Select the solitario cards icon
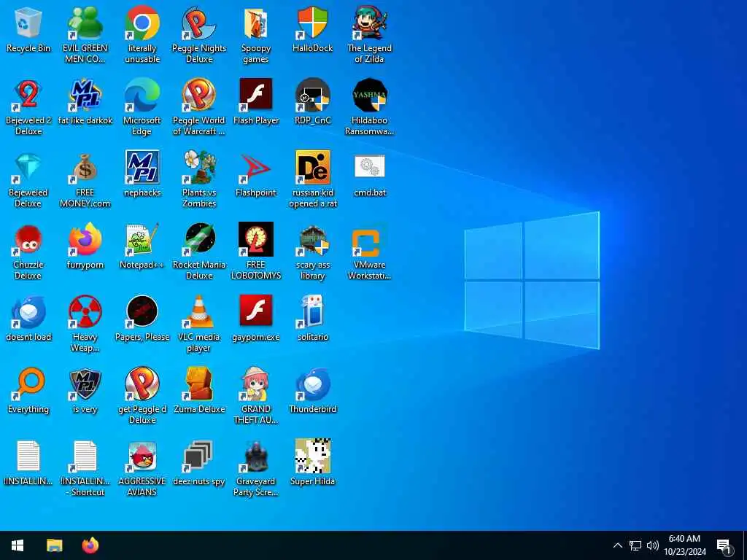This screenshot has height=560, width=747. tap(312, 312)
